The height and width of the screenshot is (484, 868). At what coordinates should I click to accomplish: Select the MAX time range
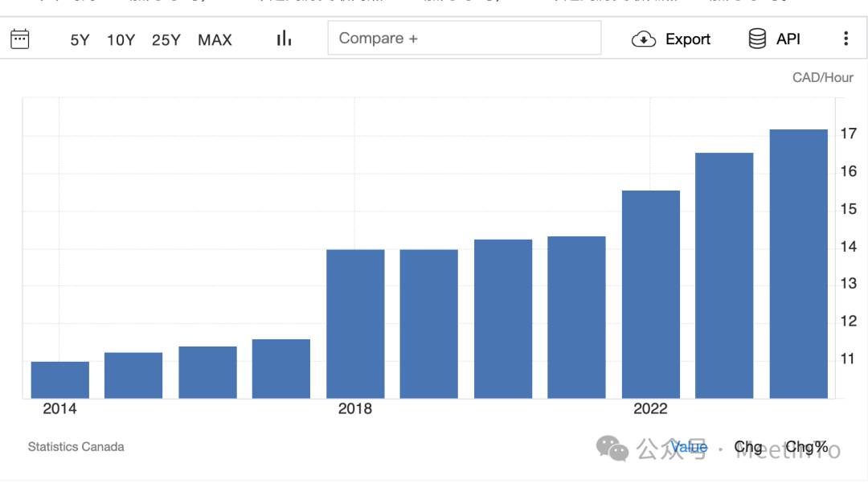215,40
